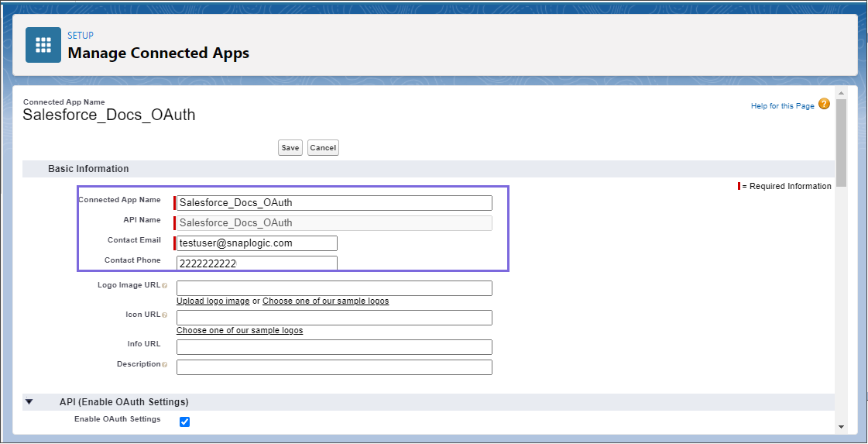
Task: Click the Logo Image URL help icon
Action: click(165, 285)
